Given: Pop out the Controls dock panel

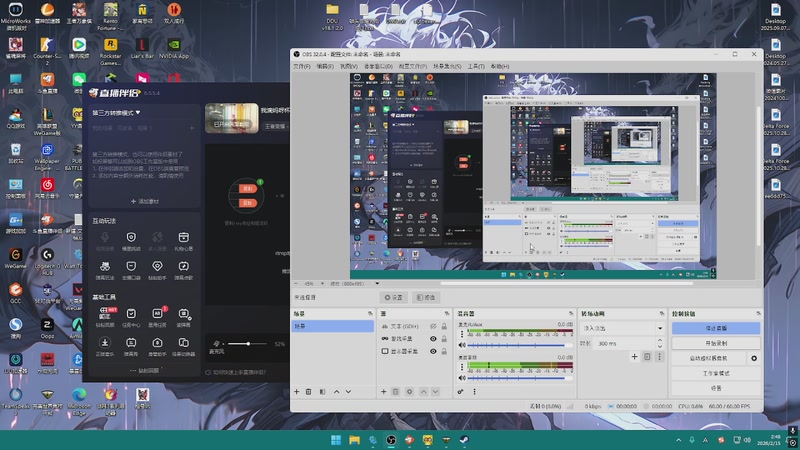Looking at the screenshot, I should pyautogui.click(x=758, y=313).
